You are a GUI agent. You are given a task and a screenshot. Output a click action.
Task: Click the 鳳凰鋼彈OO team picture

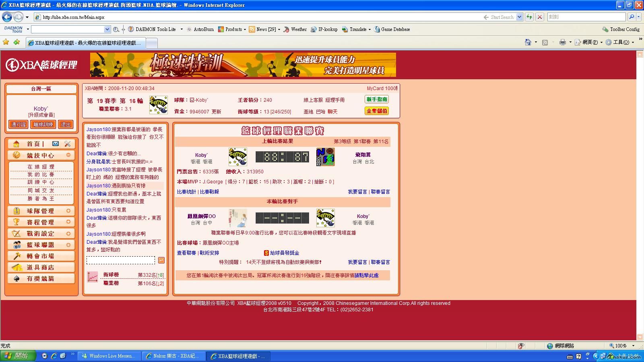click(x=238, y=218)
